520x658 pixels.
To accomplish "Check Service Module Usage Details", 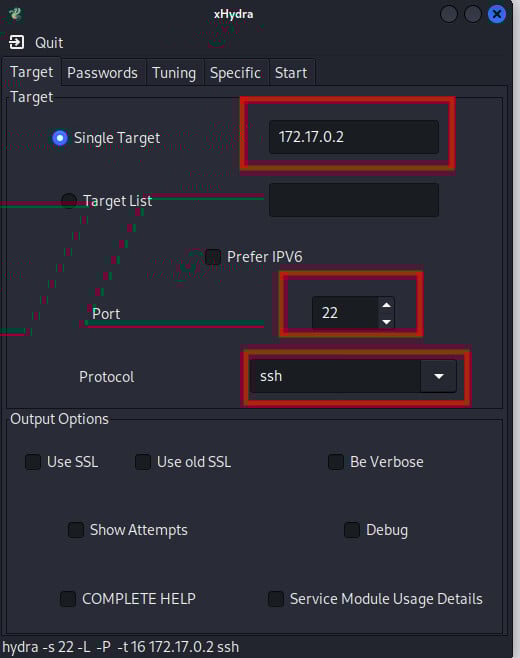I will pyautogui.click(x=276, y=599).
